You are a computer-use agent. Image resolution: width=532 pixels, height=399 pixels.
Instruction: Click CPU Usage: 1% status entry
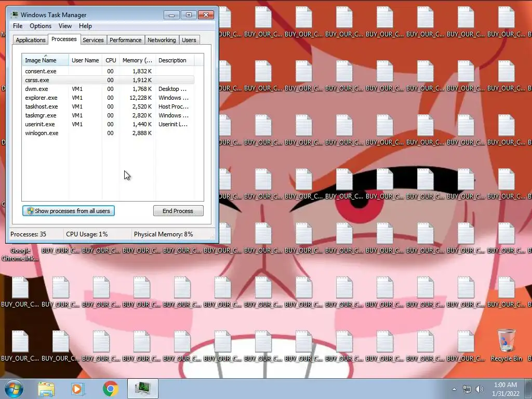pyautogui.click(x=87, y=234)
